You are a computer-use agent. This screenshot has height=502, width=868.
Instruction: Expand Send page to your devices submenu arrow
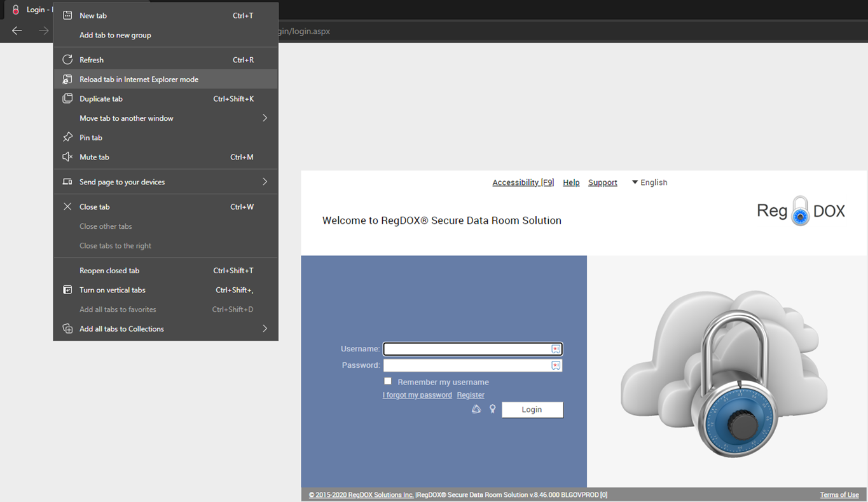265,182
